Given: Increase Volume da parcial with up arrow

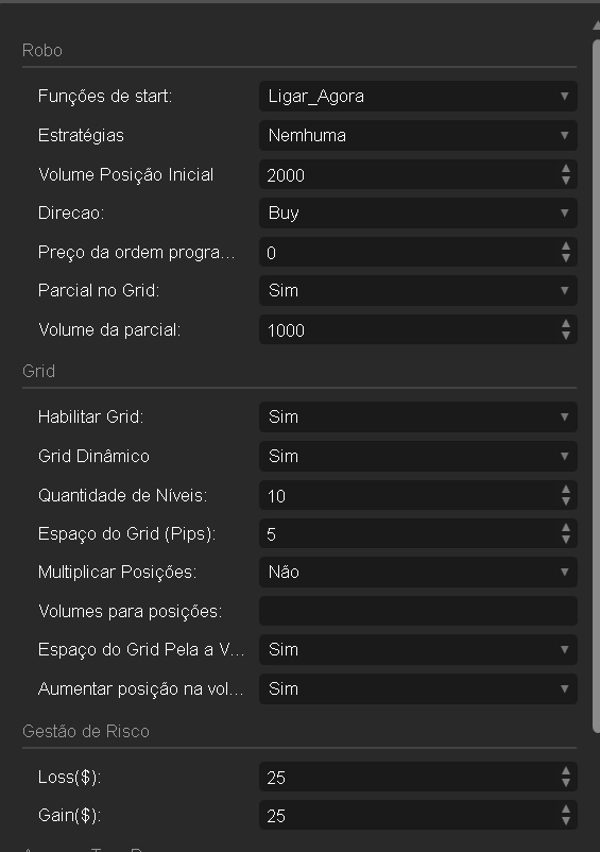Looking at the screenshot, I should [x=566, y=324].
